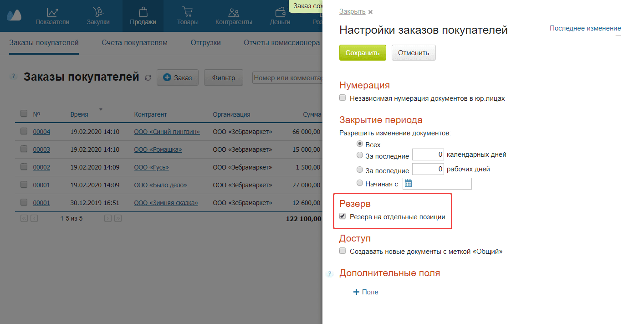The image size is (644, 324).
Task: Go to next page with pagination arrow
Action: click(x=107, y=218)
